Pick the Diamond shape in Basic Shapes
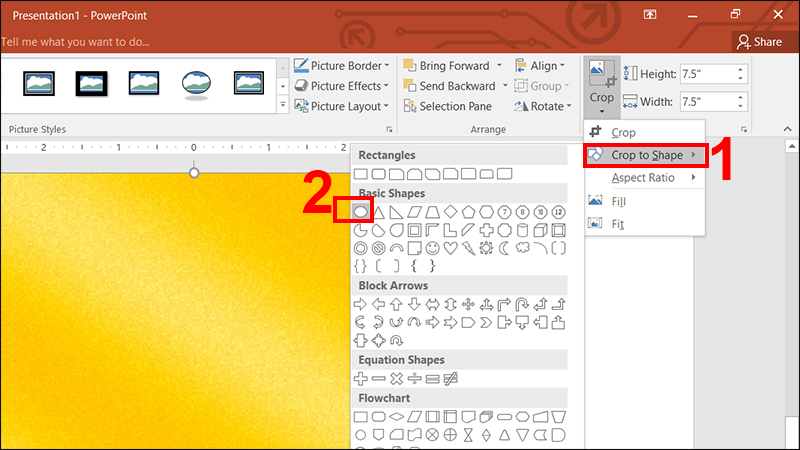This screenshot has width=800, height=450. [451, 211]
